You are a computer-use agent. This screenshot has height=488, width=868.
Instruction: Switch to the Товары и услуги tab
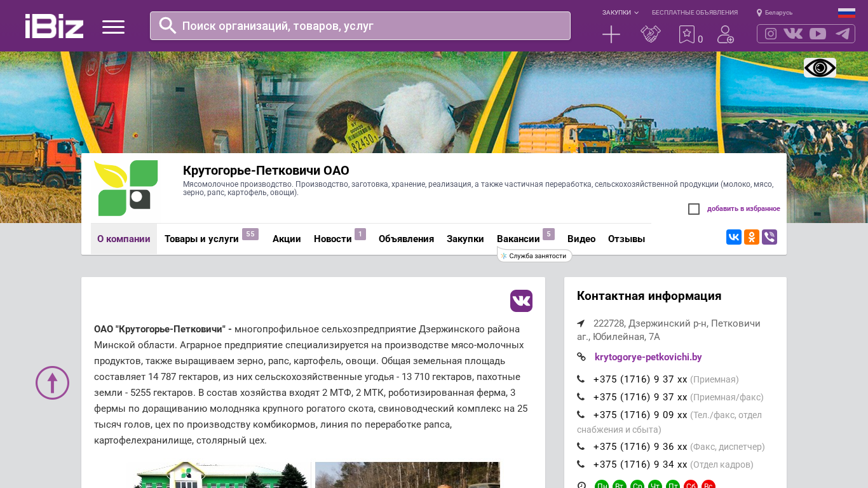click(201, 239)
